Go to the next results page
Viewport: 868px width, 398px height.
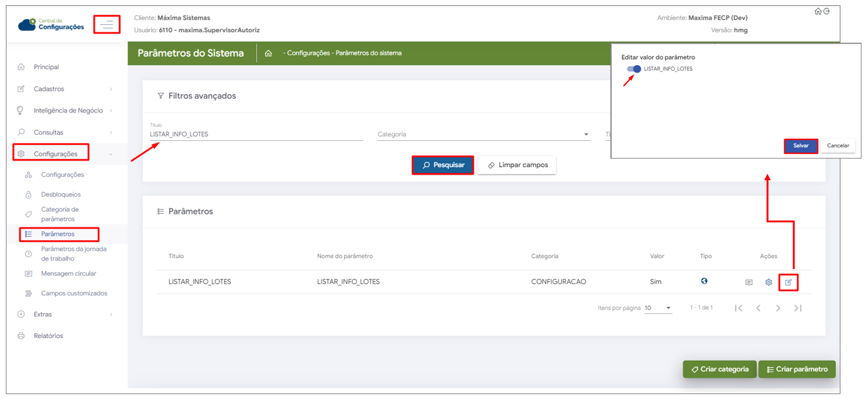tap(778, 308)
